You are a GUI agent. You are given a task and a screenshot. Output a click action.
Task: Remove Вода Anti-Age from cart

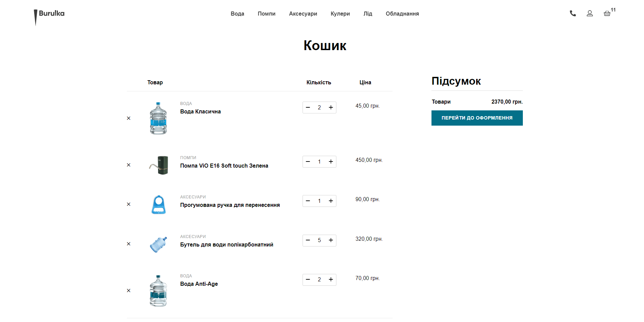pos(129,291)
